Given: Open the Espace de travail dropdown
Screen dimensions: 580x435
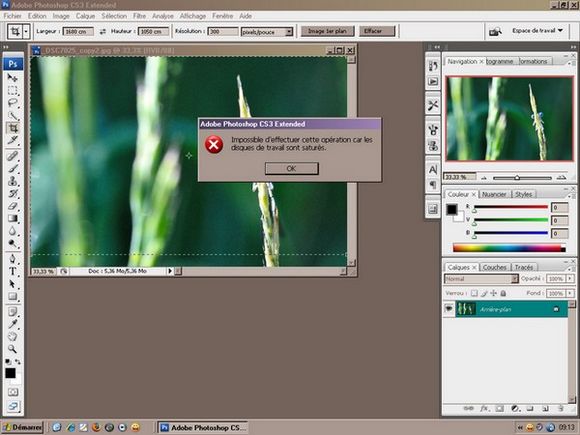Looking at the screenshot, I should pos(537,31).
